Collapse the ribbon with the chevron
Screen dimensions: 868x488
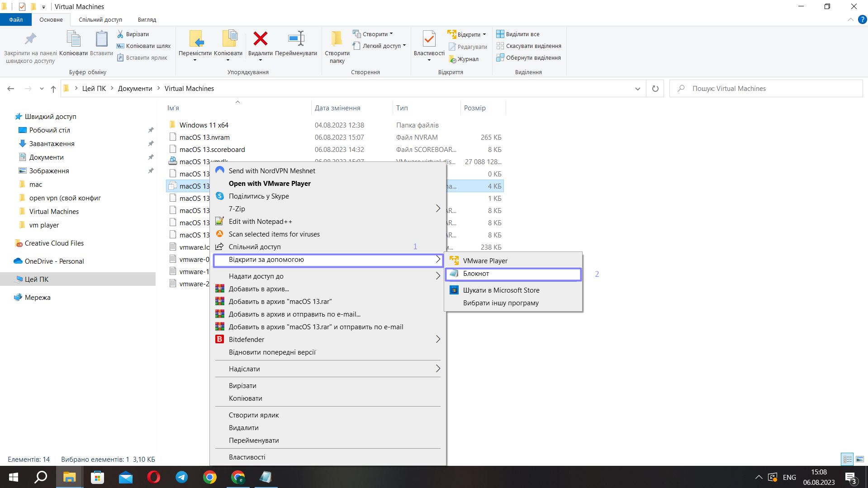850,19
